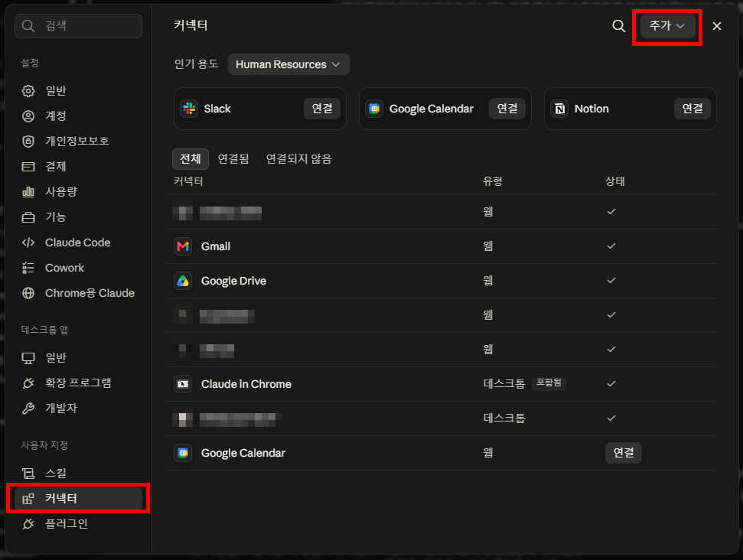Click the Slack logo icon

click(x=189, y=109)
